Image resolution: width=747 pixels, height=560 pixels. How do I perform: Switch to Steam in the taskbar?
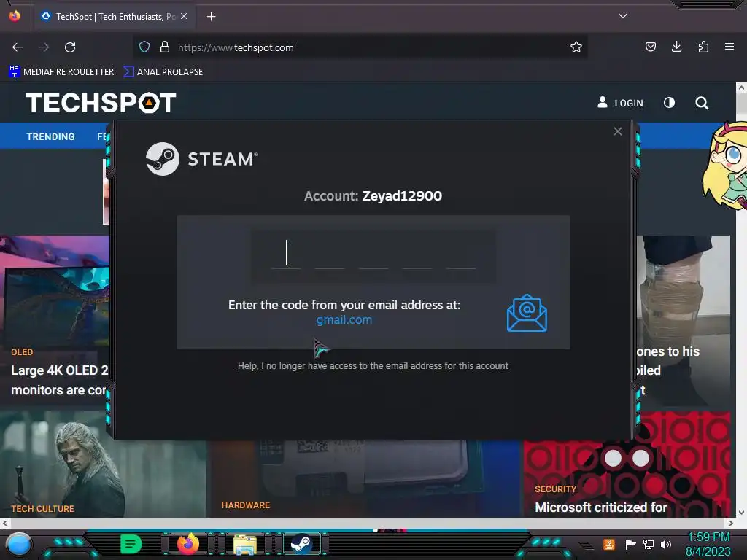point(301,544)
